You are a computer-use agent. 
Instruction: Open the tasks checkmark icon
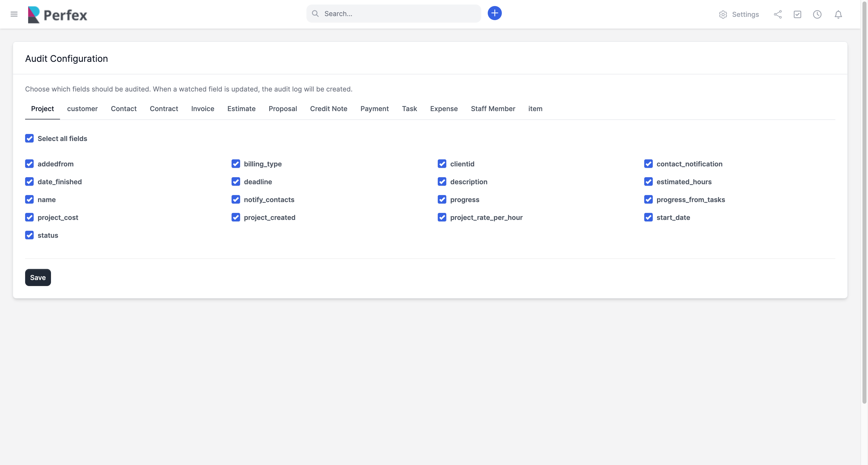click(x=797, y=15)
